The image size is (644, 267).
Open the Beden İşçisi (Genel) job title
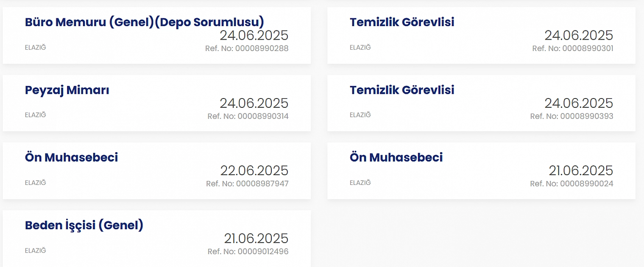pyautogui.click(x=84, y=225)
